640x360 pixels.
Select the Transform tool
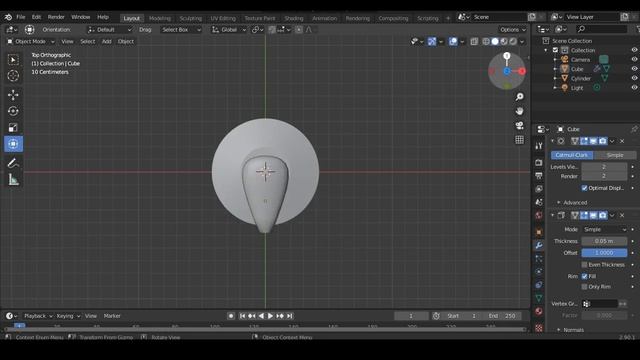[13, 144]
